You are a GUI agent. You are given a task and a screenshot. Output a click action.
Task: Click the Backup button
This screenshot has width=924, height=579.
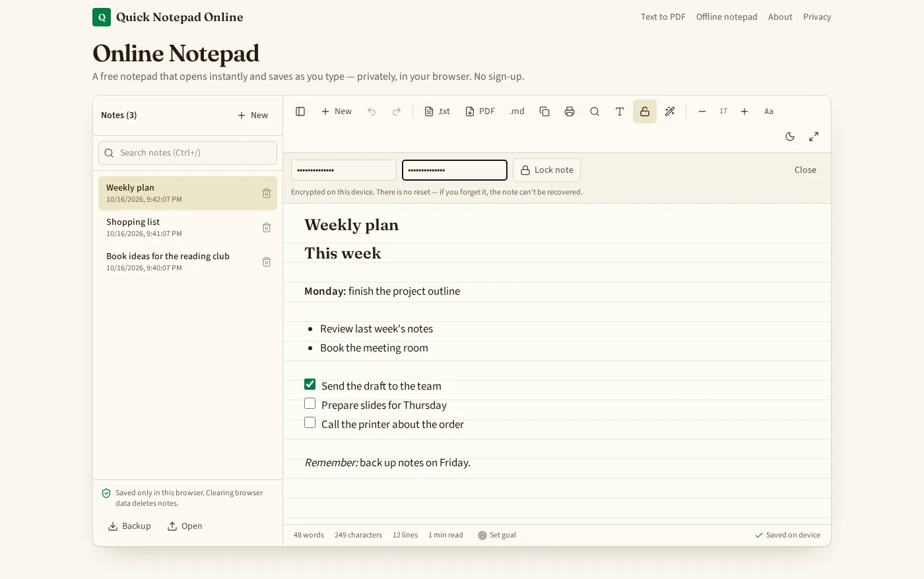point(129,526)
